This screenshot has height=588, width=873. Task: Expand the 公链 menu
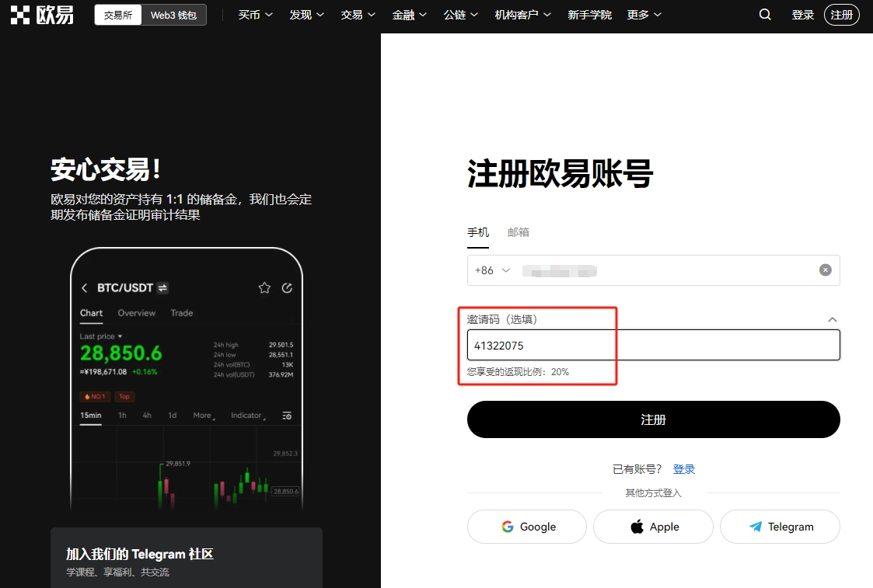pyautogui.click(x=460, y=15)
